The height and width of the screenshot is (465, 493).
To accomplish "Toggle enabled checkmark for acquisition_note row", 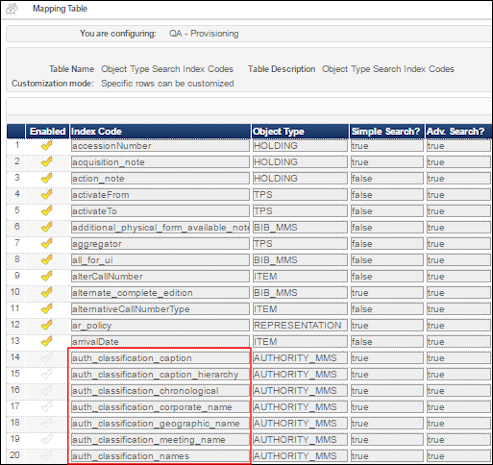I will coord(47,162).
